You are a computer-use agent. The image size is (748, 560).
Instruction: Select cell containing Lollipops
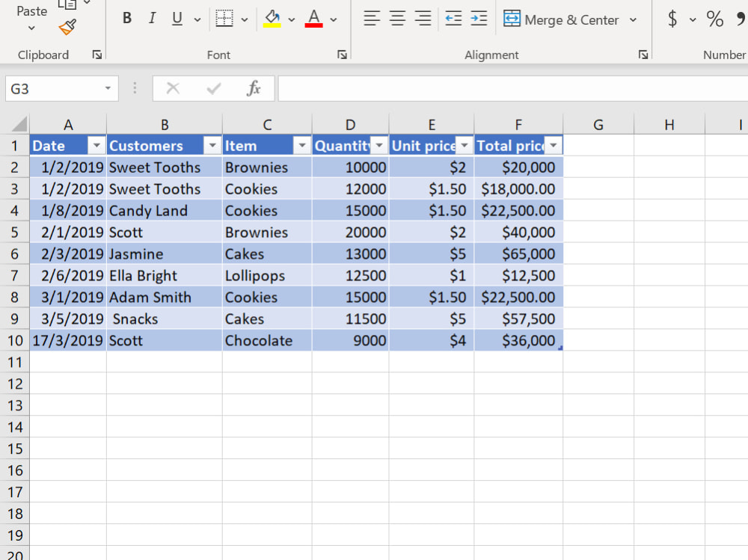click(267, 276)
